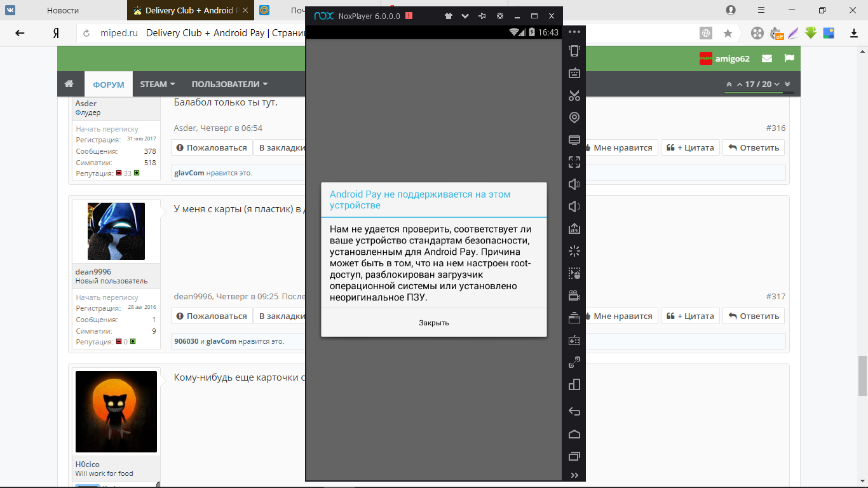Report dean9996's post with Пожаловаться
868x488 pixels.
(x=212, y=316)
